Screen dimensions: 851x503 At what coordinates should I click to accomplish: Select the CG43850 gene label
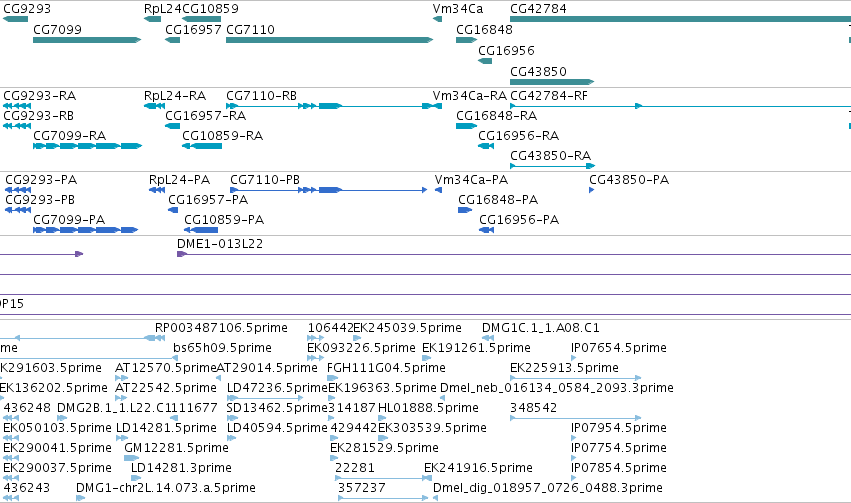[538, 72]
